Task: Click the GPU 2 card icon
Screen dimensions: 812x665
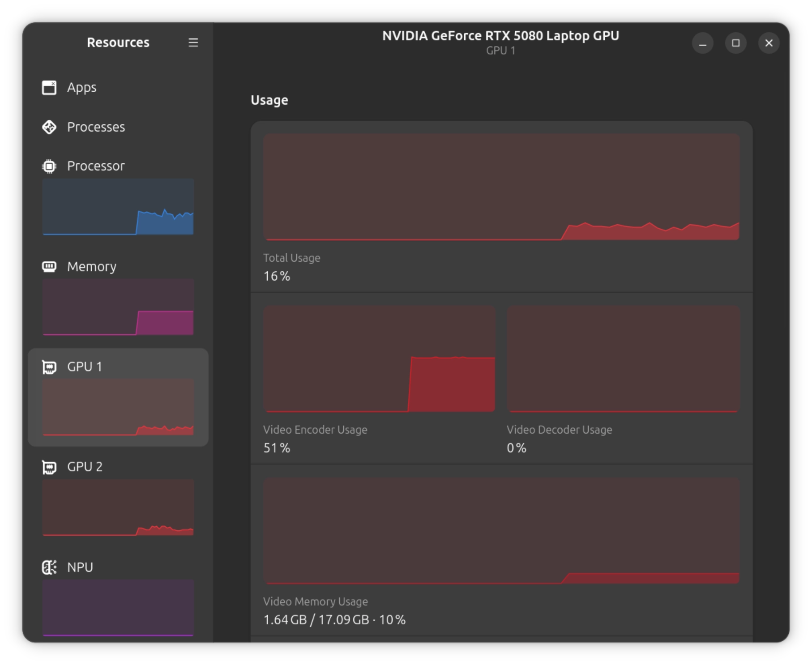Action: (49, 467)
